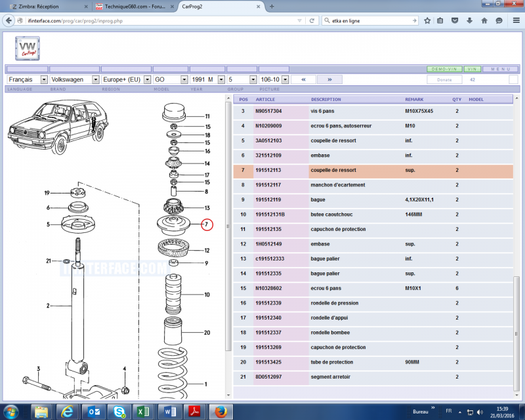
Task: Select the CarProg2 browser tab
Action: (220, 7)
